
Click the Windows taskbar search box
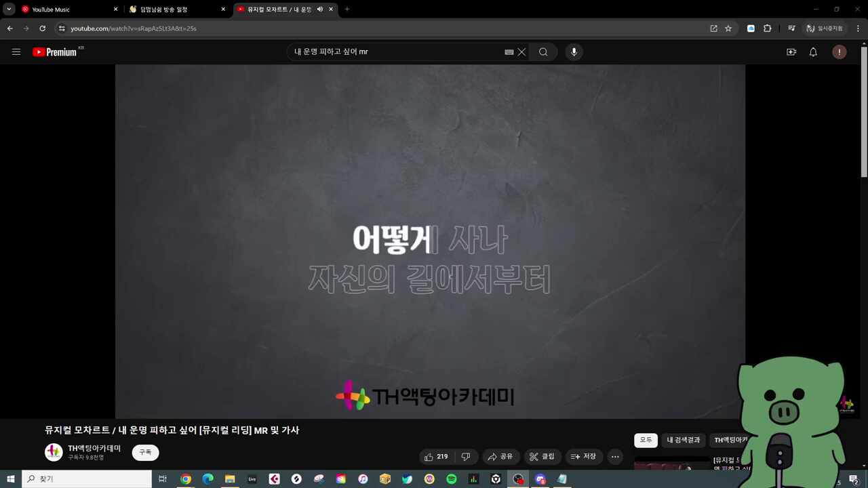(87, 479)
